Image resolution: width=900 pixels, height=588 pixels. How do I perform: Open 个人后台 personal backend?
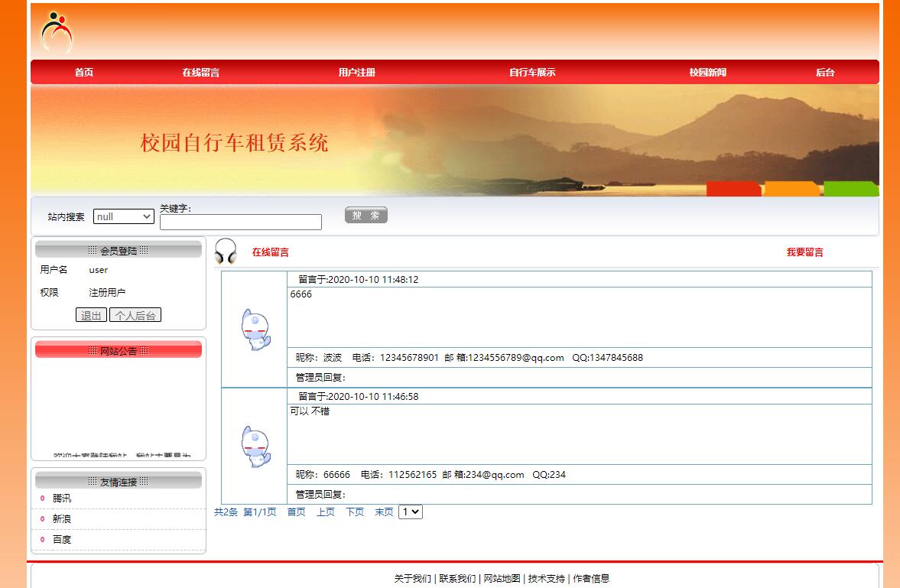135,314
